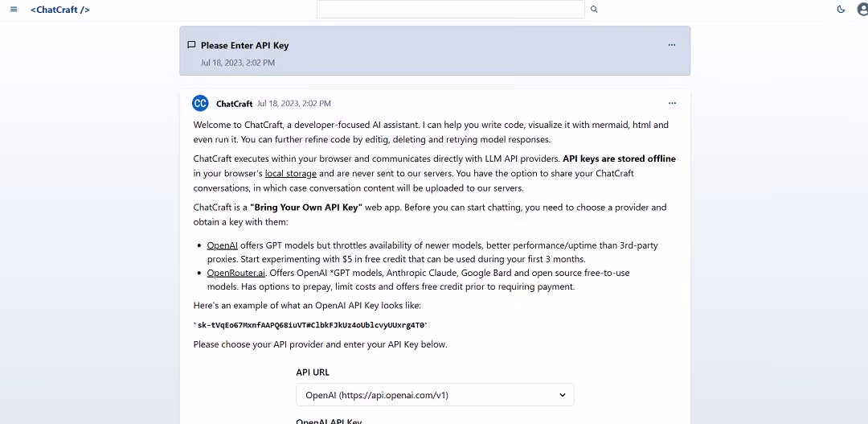Open options menu for Please Enter API Key header
868x424 pixels.
(671, 45)
